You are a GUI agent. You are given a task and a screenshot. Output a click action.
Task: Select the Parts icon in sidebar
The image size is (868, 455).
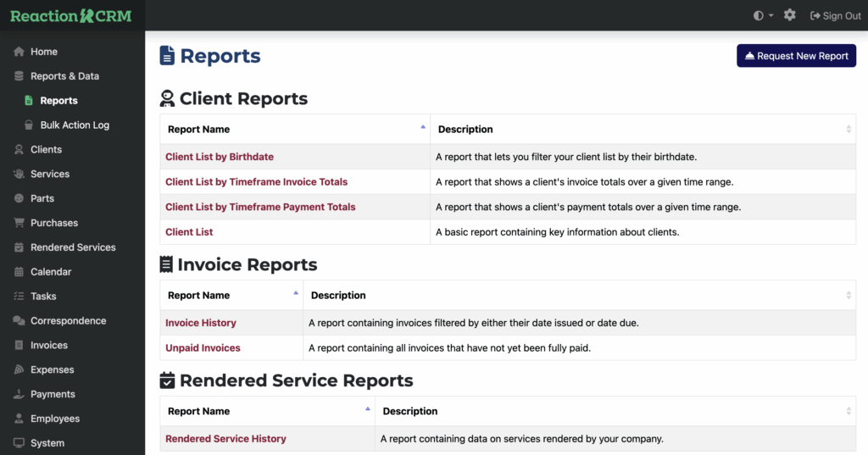click(19, 199)
